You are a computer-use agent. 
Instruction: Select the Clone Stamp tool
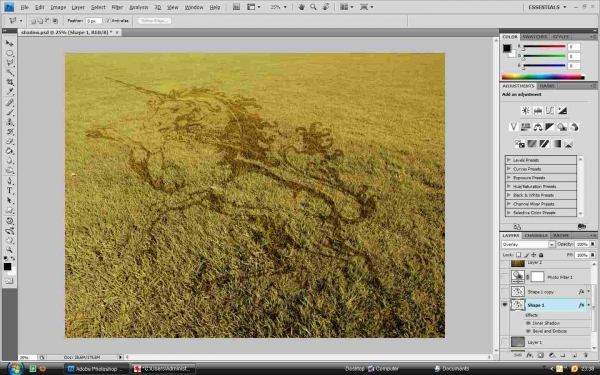point(10,122)
